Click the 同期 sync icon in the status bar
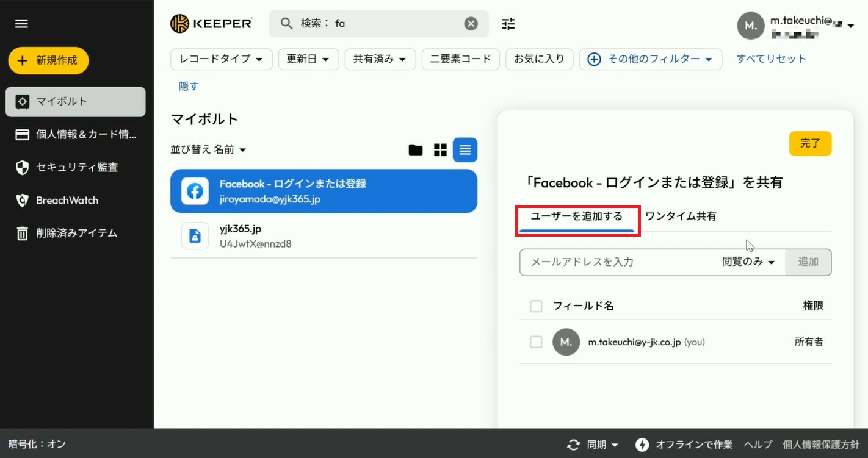Screen dimensions: 868x458 (573, 445)
